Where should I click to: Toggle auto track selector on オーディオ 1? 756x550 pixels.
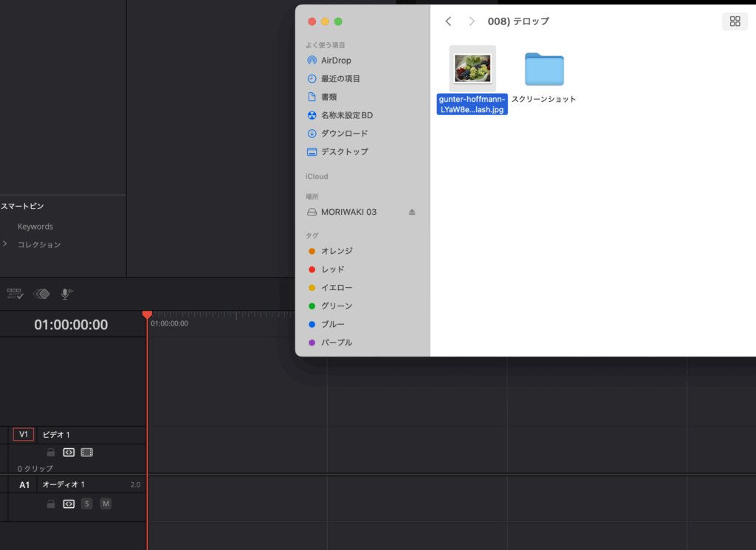[69, 504]
